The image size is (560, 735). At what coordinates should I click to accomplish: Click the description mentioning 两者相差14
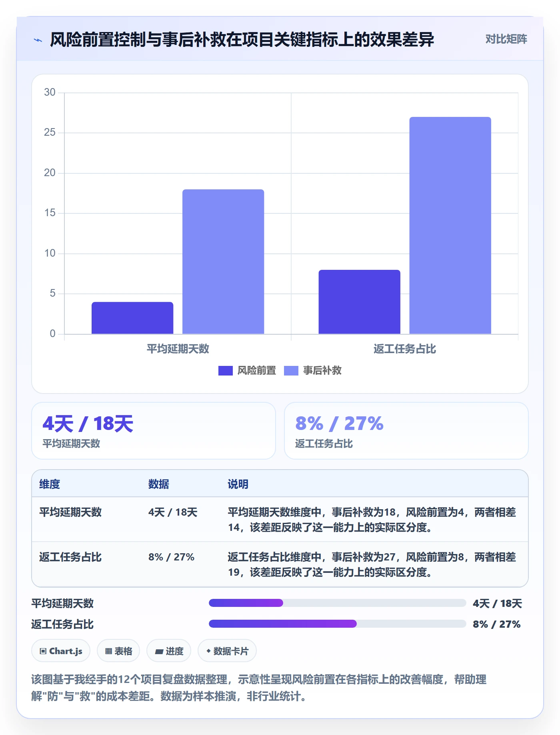372,520
